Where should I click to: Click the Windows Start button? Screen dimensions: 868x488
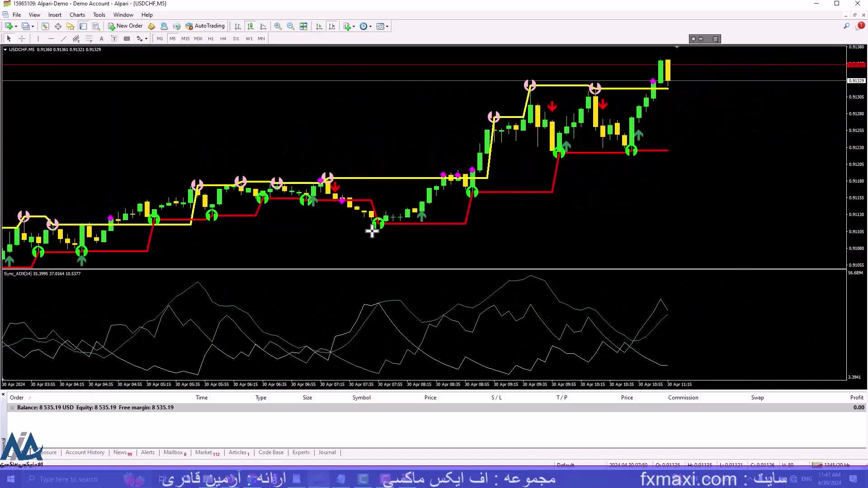click(11, 479)
